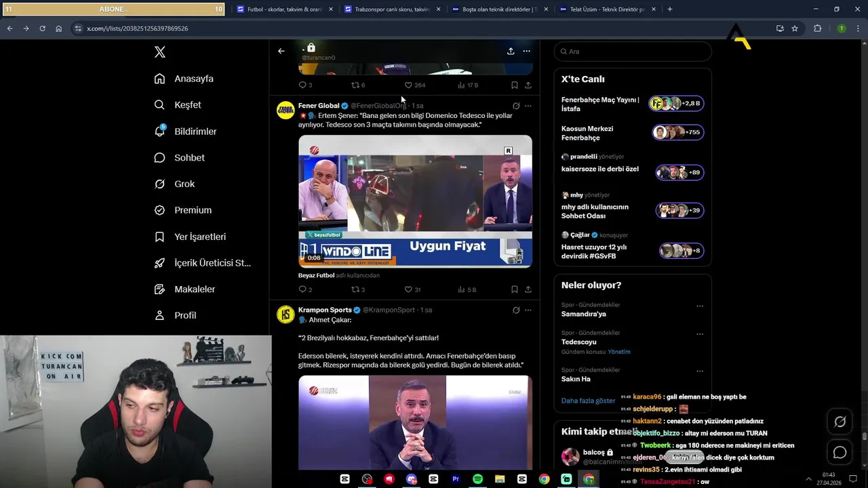Open the Samandıra'ya trending topic
868x488 pixels.
click(583, 314)
